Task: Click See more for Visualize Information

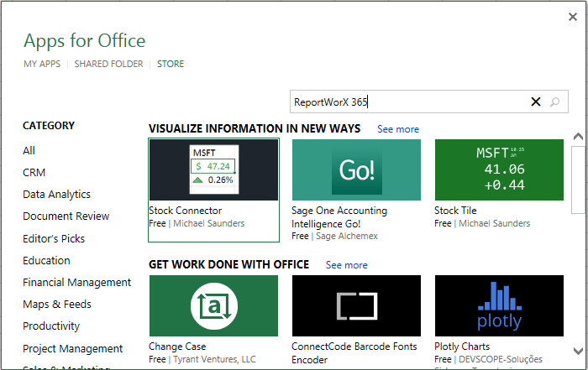Action: (x=398, y=129)
